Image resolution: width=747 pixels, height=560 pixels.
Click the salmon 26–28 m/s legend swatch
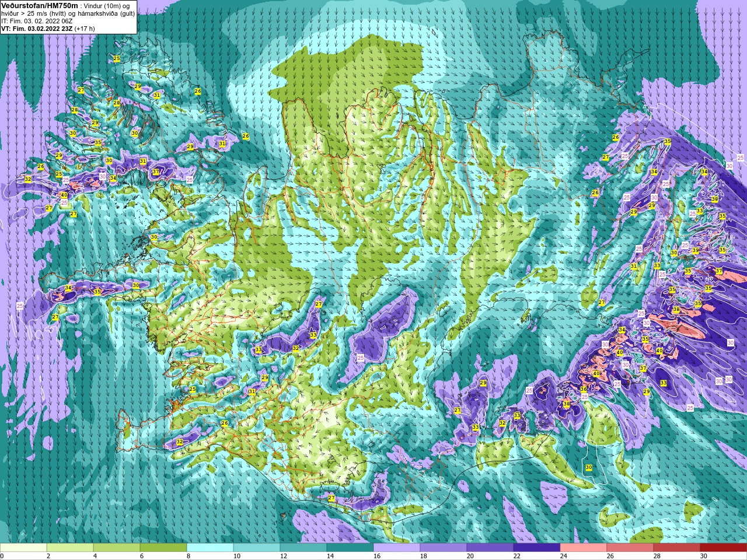(630, 548)
